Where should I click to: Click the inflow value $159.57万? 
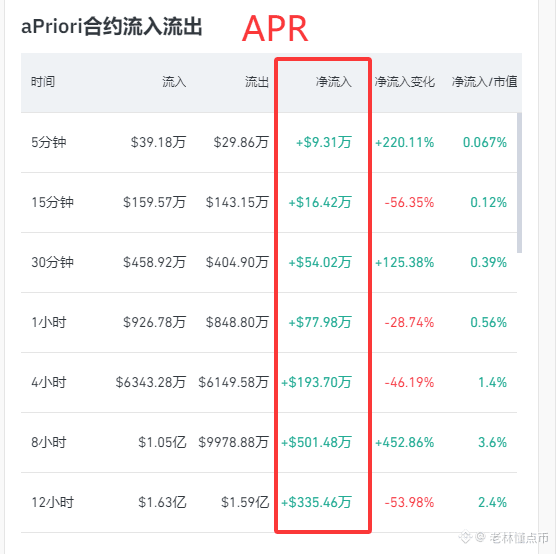tap(155, 202)
